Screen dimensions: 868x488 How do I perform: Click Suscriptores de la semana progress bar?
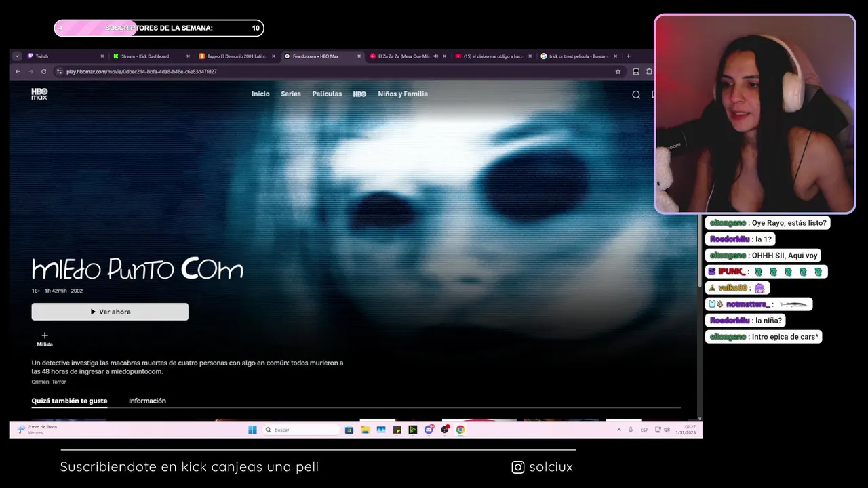tap(159, 28)
